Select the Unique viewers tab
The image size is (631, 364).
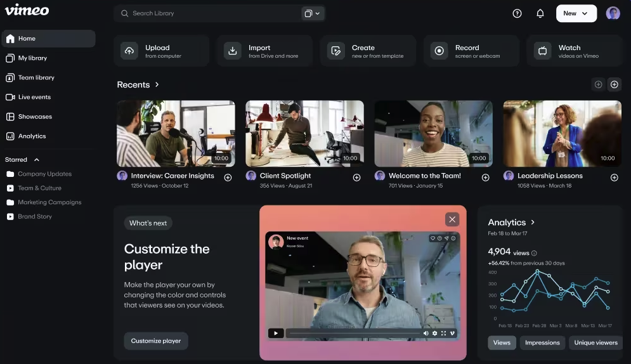595,342
